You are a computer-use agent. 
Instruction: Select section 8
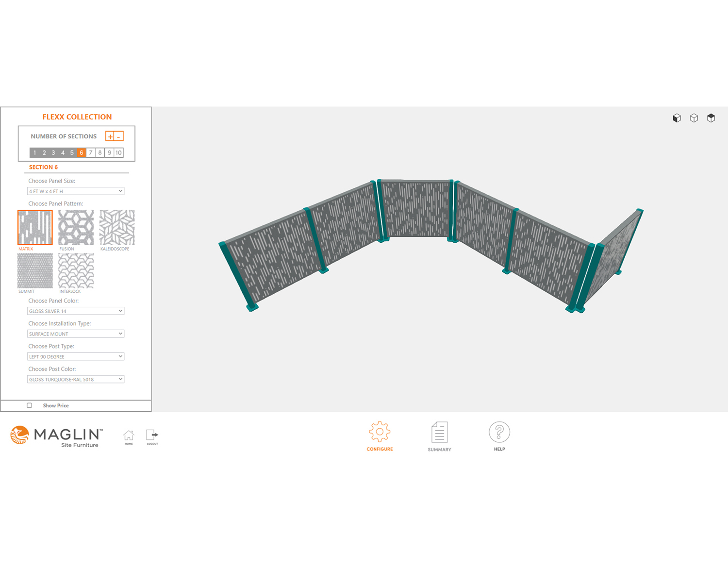click(x=100, y=152)
